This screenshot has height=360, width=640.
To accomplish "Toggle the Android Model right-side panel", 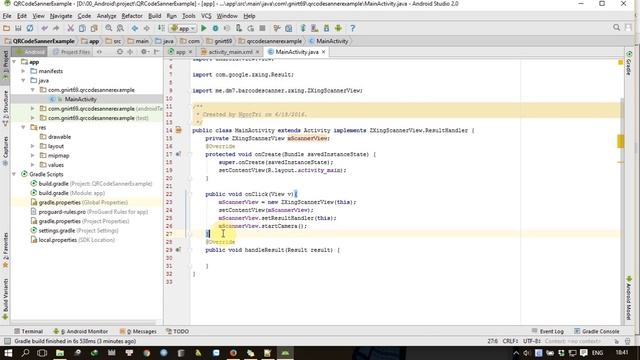I will coord(629,298).
